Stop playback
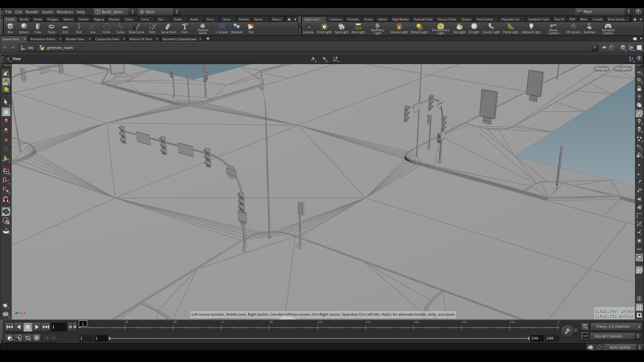Viewport: 644px width, 362px height. click(28, 327)
